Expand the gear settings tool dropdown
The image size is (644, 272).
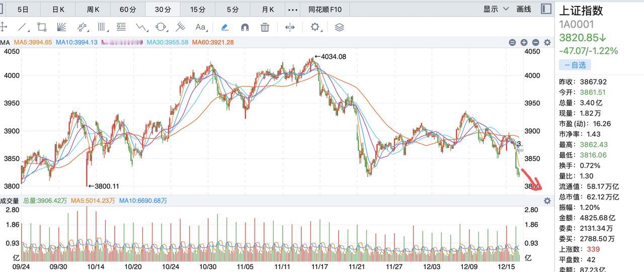coord(316,27)
